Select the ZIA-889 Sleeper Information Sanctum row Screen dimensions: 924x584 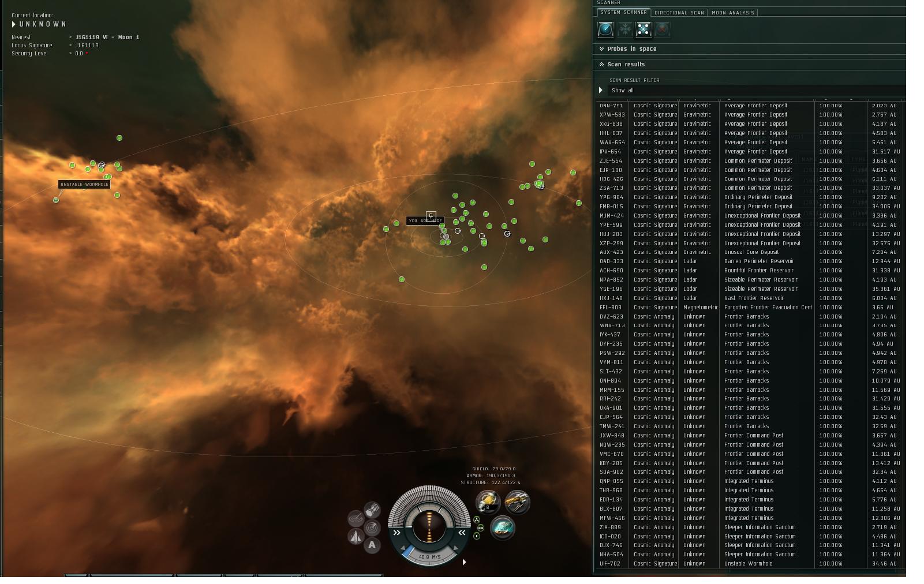749,527
